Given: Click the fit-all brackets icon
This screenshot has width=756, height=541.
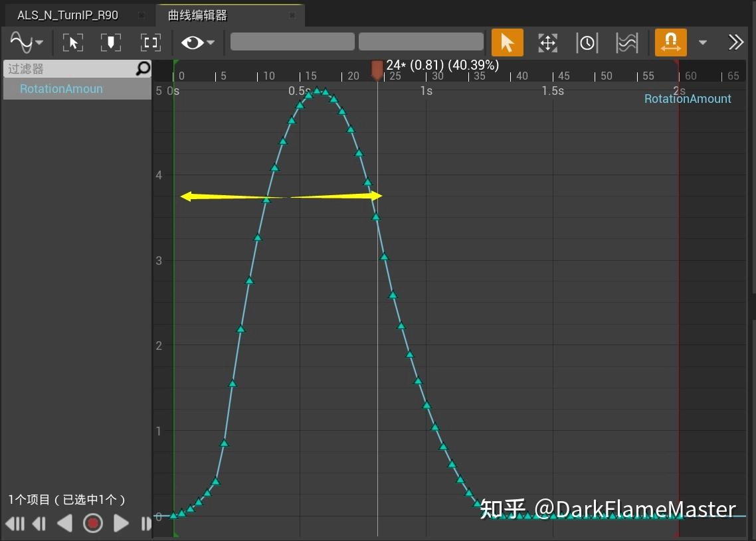Looking at the screenshot, I should pos(150,42).
